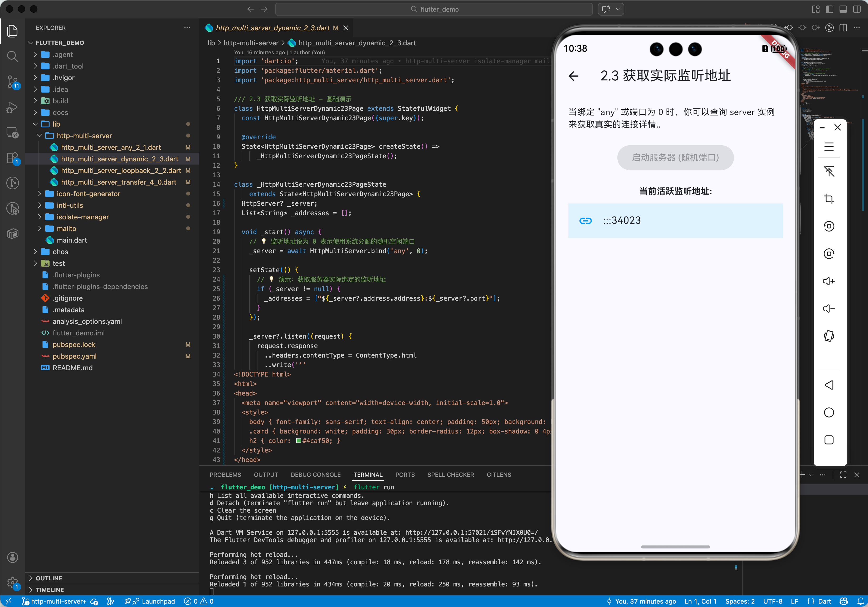Expand the OUTLINE section
Image resolution: width=868 pixels, height=607 pixels.
[x=49, y=578]
